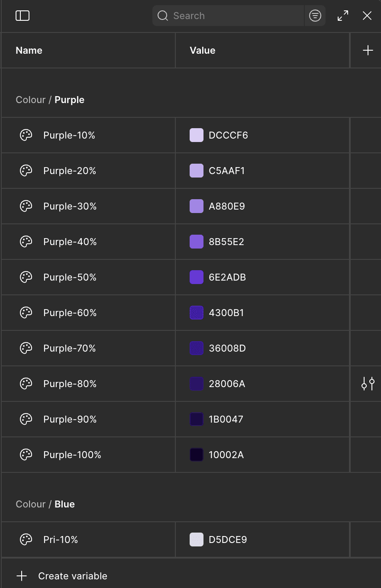This screenshot has width=381, height=588.
Task: Click the plus icon to add column
Action: 368,50
